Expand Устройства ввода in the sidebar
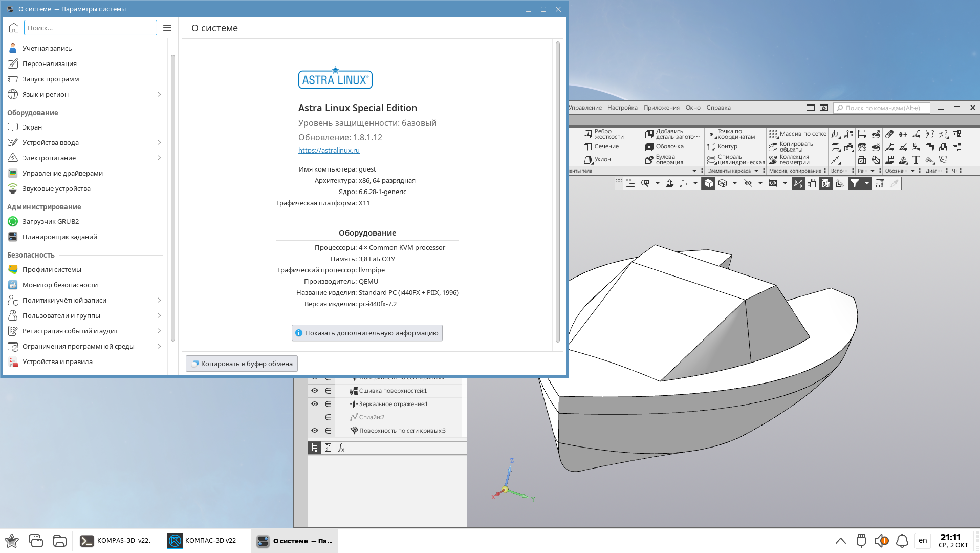The width and height of the screenshot is (980, 553). coord(159,142)
